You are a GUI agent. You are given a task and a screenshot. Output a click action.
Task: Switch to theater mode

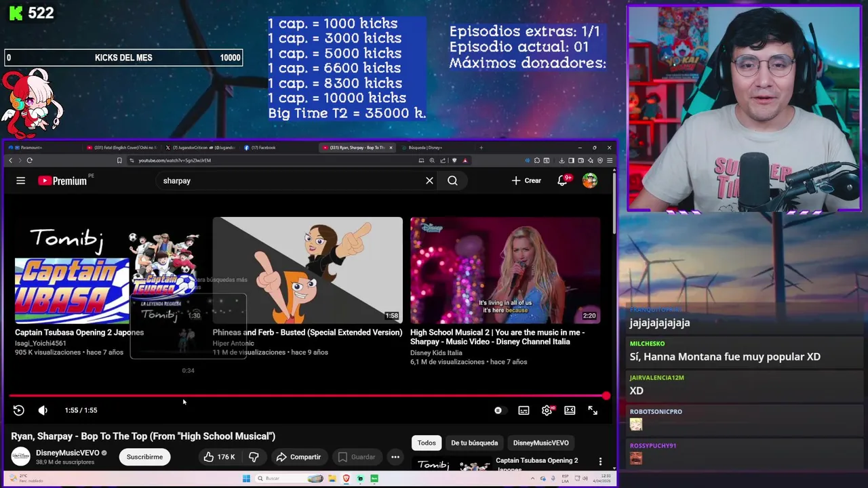point(570,410)
